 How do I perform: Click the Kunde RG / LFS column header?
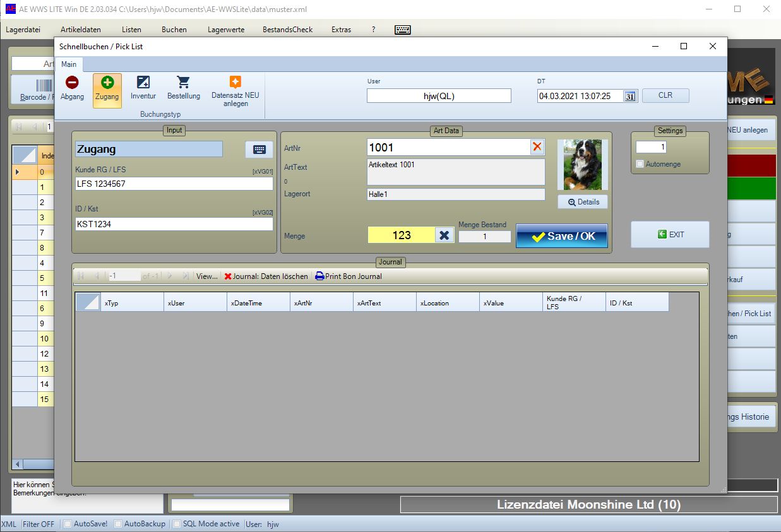point(574,303)
